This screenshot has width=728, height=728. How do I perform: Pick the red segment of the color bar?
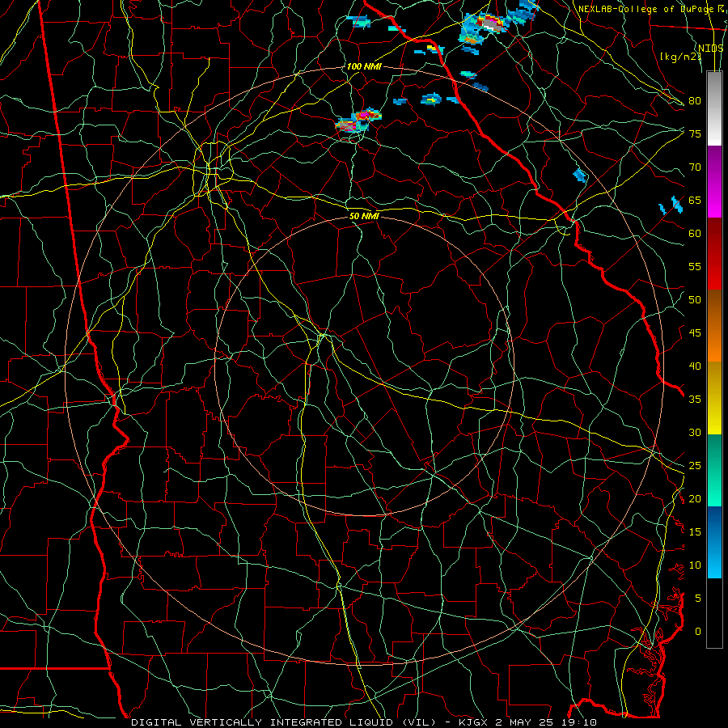click(714, 254)
